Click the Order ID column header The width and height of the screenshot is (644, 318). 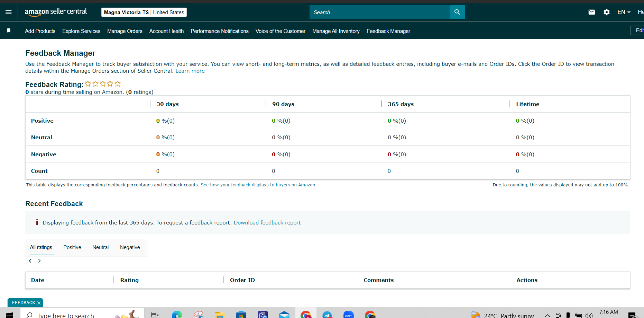(x=242, y=280)
